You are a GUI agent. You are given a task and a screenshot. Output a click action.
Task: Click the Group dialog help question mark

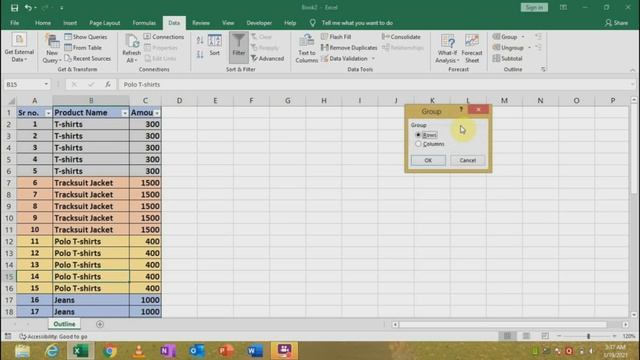461,109
